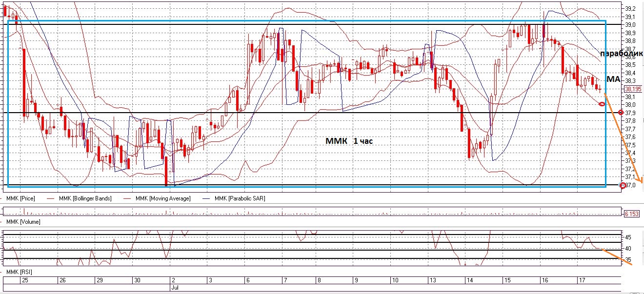Click the 39,2 price axis label
The height and width of the screenshot is (294, 644).
tap(629, 8)
